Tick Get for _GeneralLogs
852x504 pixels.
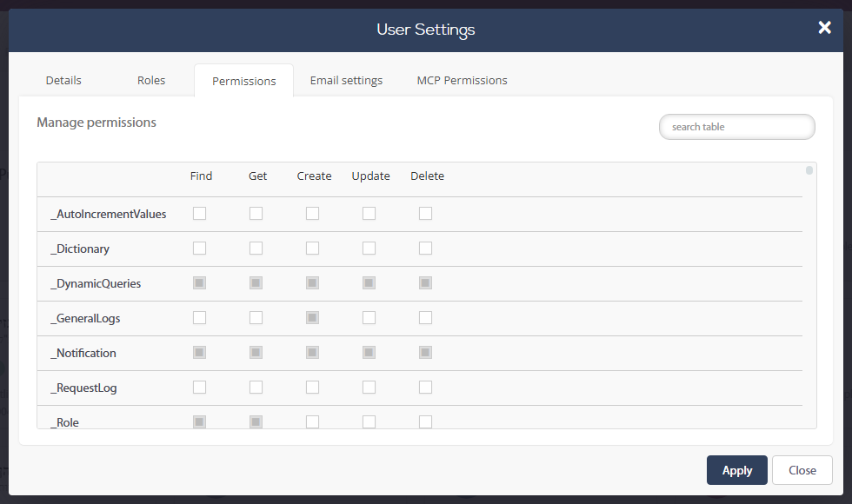coord(256,318)
